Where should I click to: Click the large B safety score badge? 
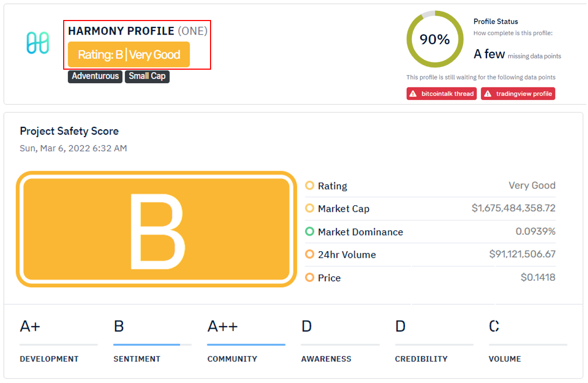pos(157,229)
